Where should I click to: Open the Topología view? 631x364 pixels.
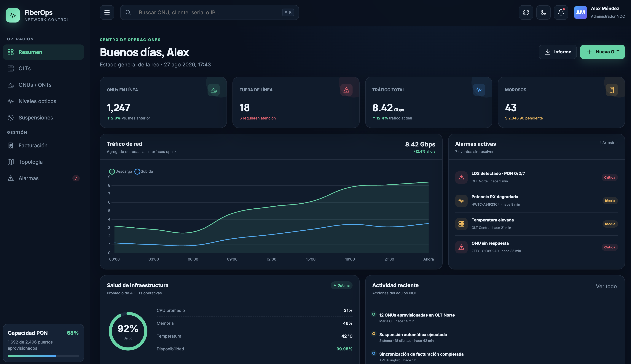(x=43, y=162)
